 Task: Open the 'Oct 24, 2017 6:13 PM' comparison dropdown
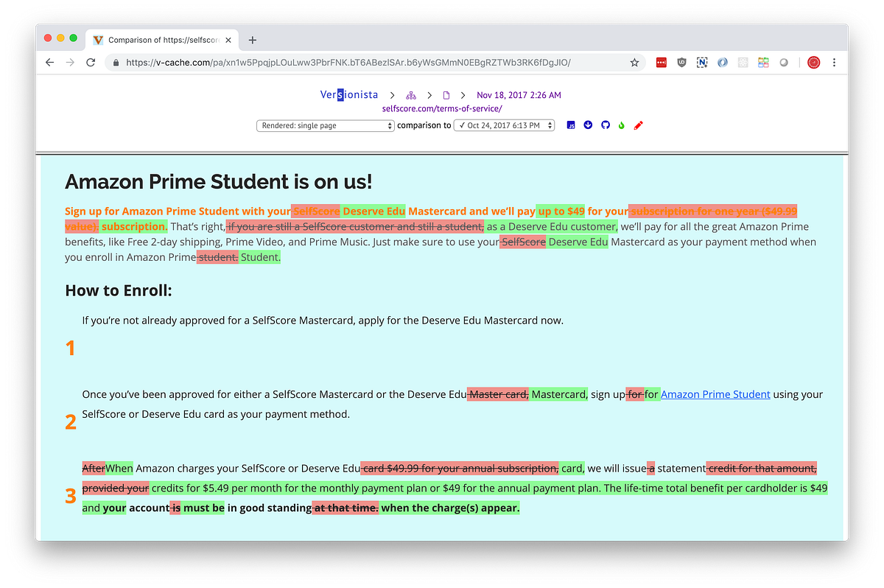click(x=504, y=126)
